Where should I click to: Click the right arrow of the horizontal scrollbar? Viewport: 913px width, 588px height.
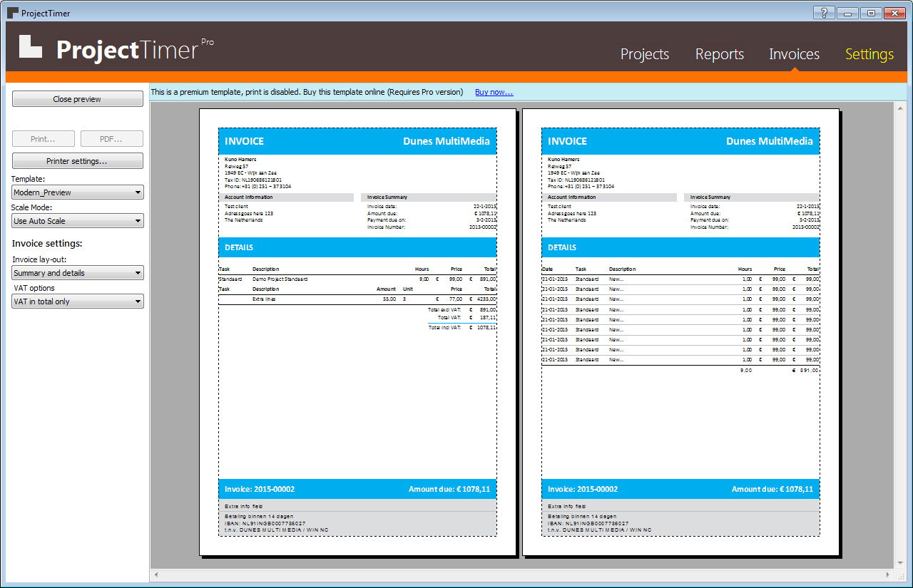click(889, 574)
